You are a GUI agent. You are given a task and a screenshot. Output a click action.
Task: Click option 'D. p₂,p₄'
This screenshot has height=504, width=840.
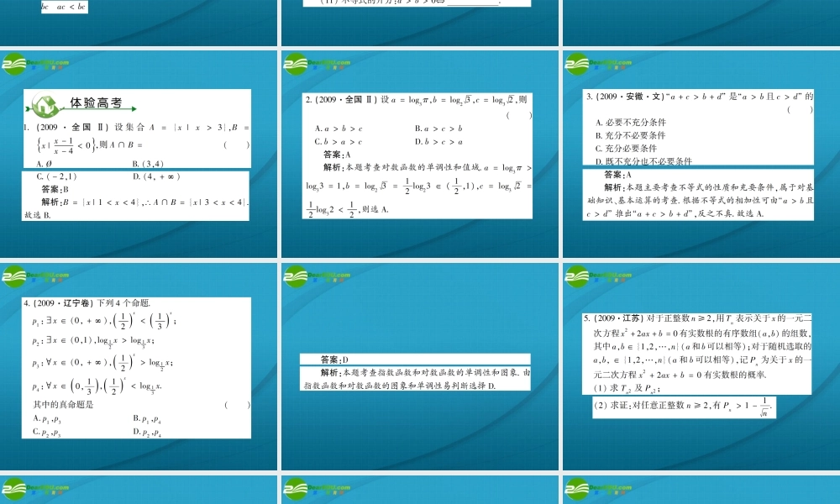click(x=147, y=433)
